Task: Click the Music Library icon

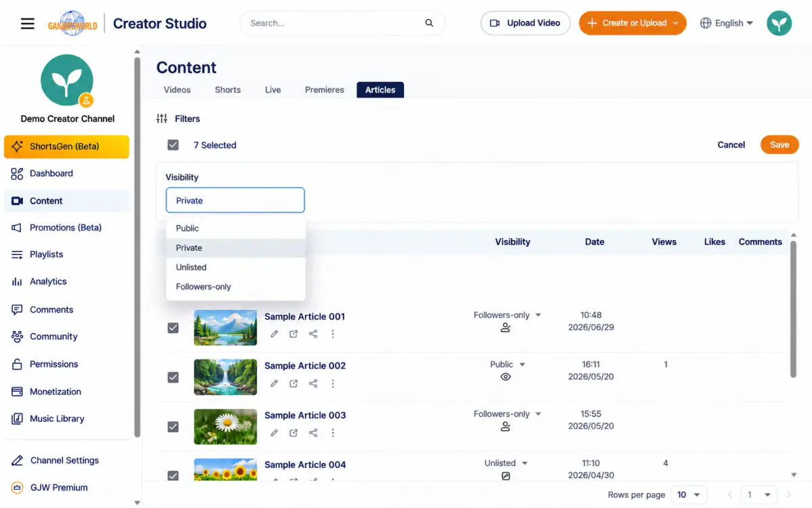Action: click(17, 419)
